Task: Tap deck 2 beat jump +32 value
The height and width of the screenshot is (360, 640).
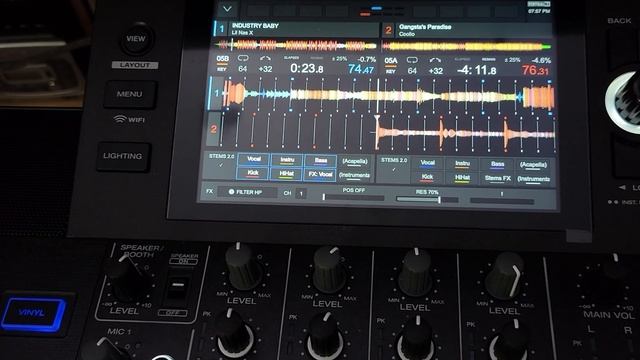Action: 436,71
